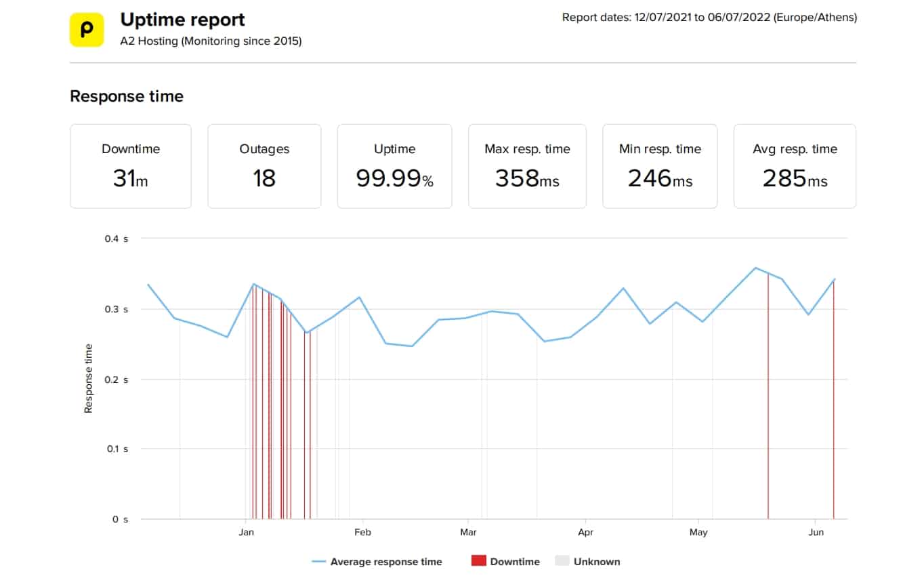Click the Jun label on the x-axis
Image resolution: width=924 pixels, height=576 pixels.
[816, 533]
